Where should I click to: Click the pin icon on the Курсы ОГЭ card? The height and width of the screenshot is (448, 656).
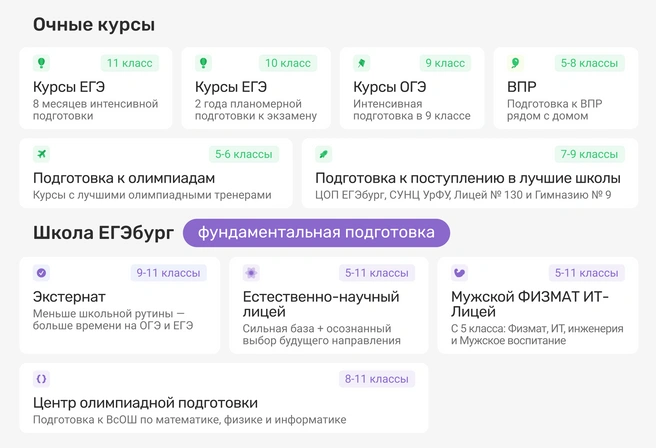pos(361,63)
